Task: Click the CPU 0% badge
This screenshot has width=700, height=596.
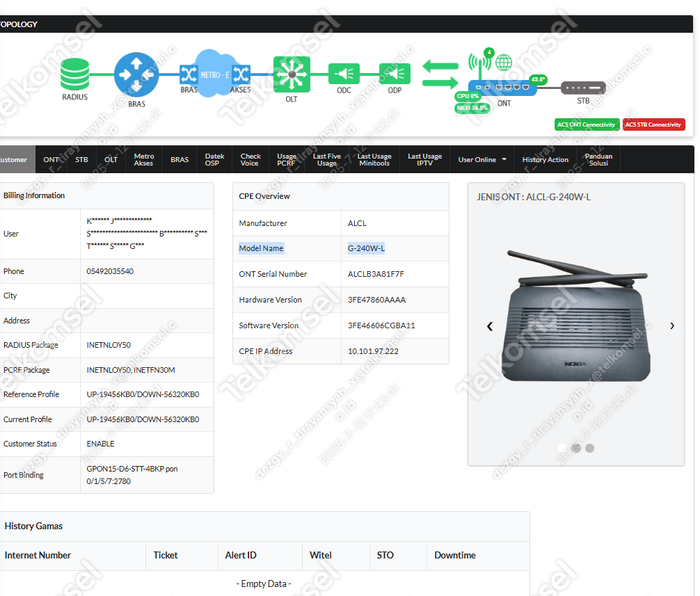Action: (468, 96)
